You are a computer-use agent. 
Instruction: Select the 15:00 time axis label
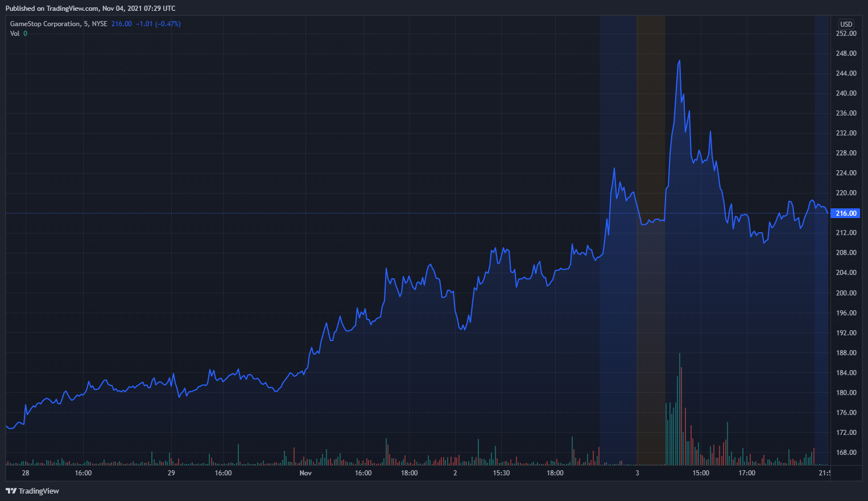pyautogui.click(x=701, y=473)
